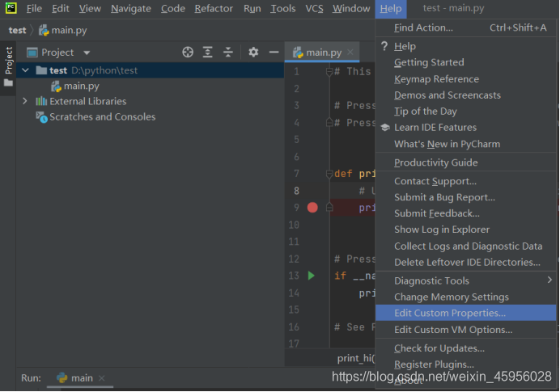The width and height of the screenshot is (560, 392).
Task: Click the Project sidebar vertical tab
Action: pos(8,60)
